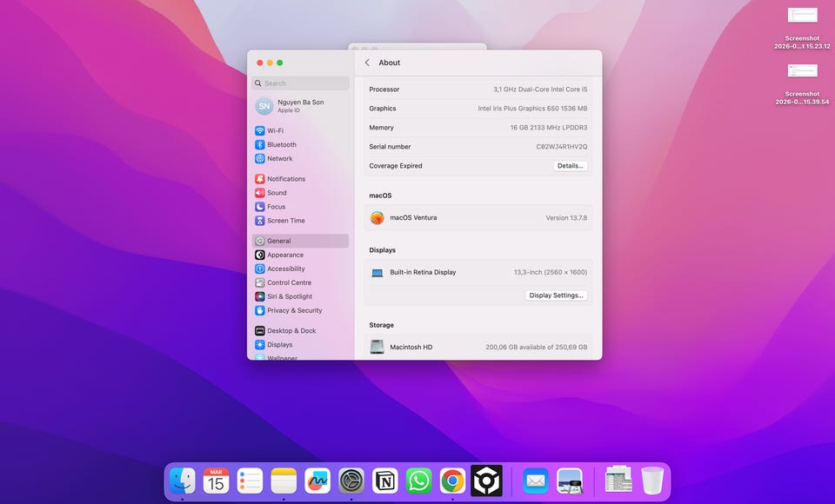Go back using the About back chevron
This screenshot has width=835, height=504.
tap(367, 63)
